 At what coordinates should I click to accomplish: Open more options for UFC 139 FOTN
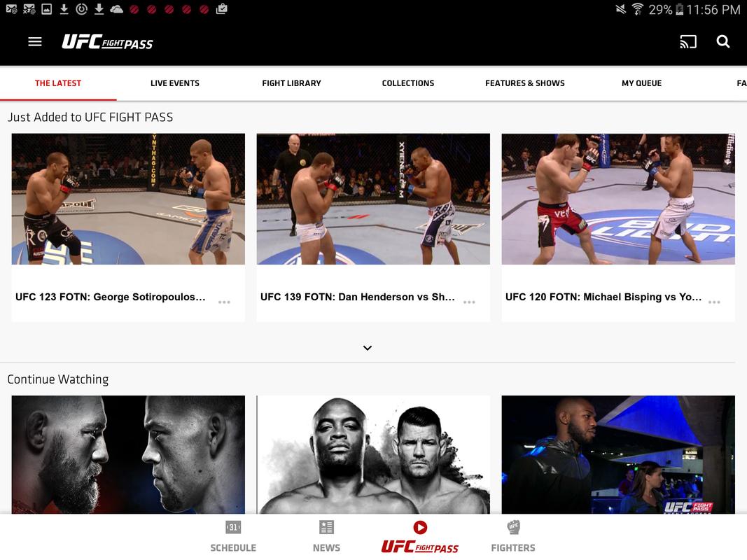pos(469,302)
